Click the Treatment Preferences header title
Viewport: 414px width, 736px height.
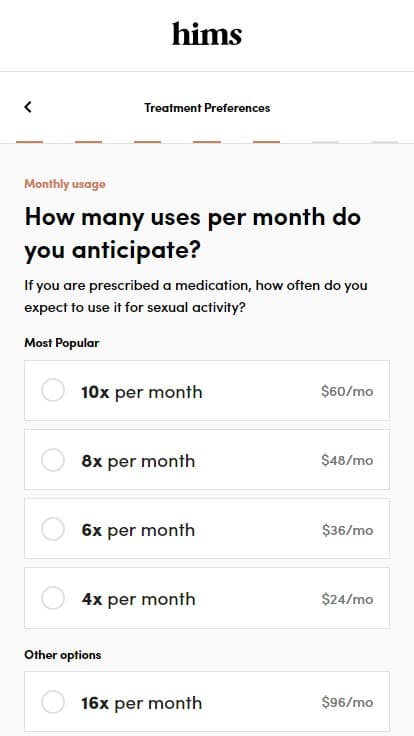[x=207, y=108]
